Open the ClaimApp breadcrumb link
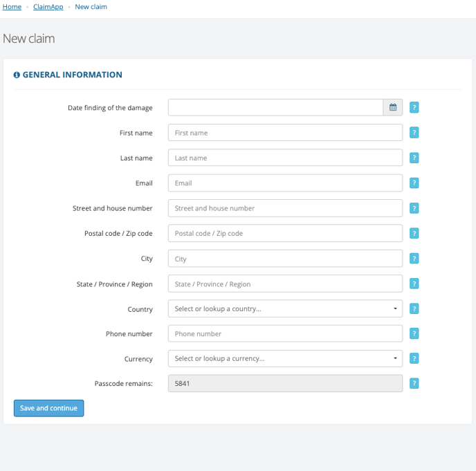476x471 pixels. pyautogui.click(x=48, y=7)
